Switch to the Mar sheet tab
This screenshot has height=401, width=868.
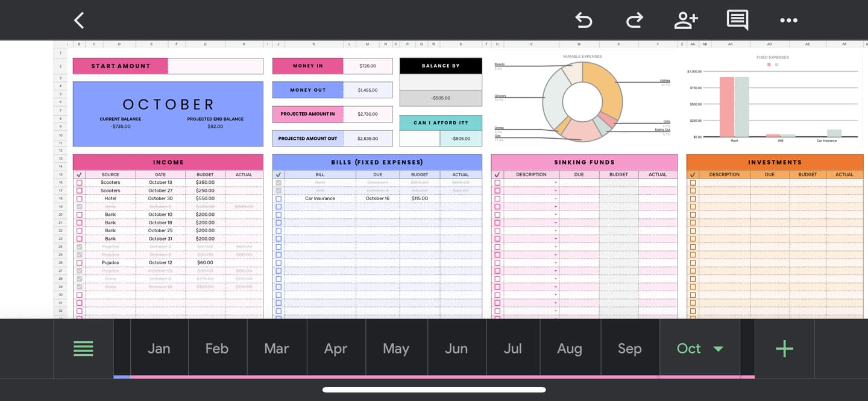coord(277,349)
